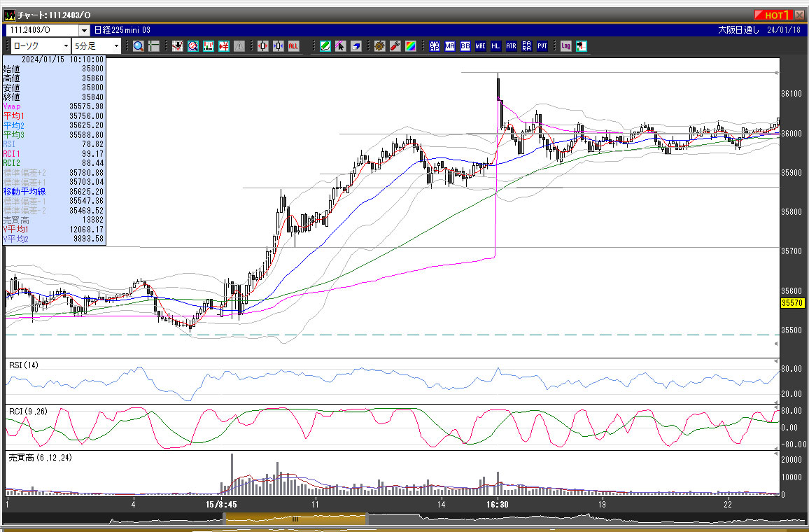Click the downward arrow chart icon
This screenshot has width=809, height=532.
(178, 46)
